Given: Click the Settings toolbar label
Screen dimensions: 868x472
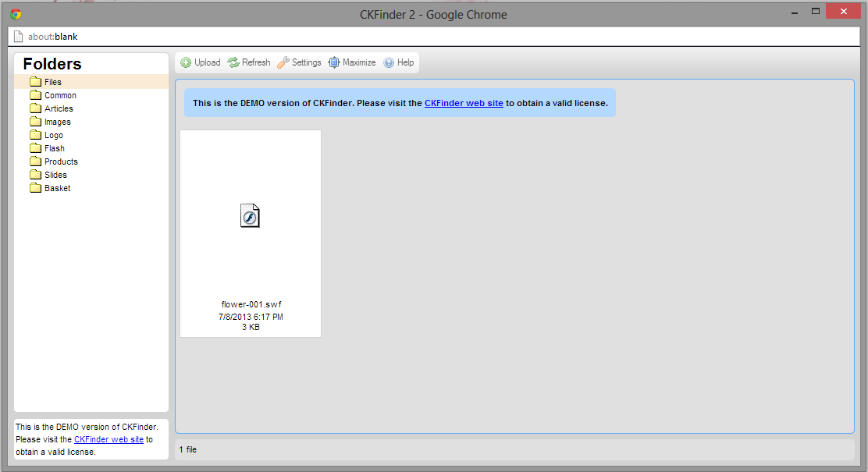Looking at the screenshot, I should click(307, 62).
